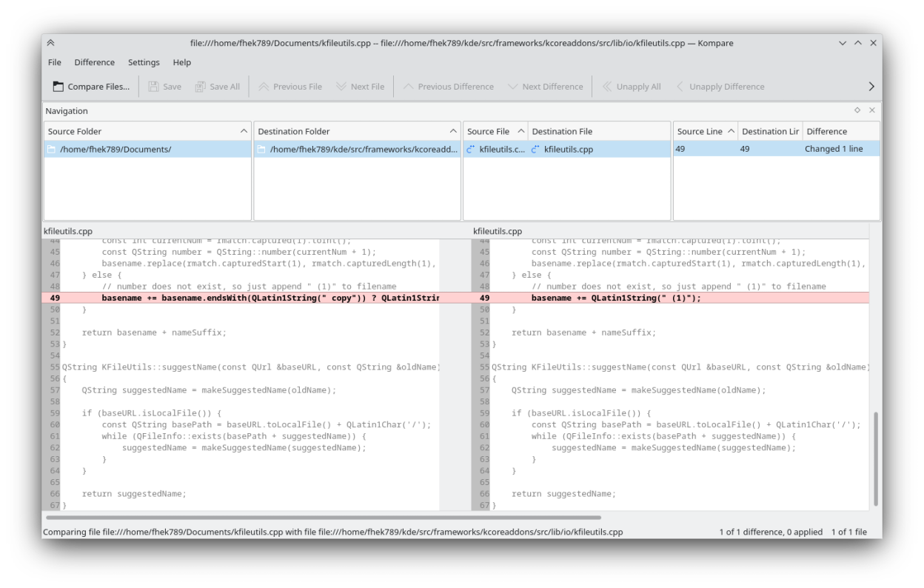
Task: Click Previous Difference toolbar button
Action: click(448, 87)
